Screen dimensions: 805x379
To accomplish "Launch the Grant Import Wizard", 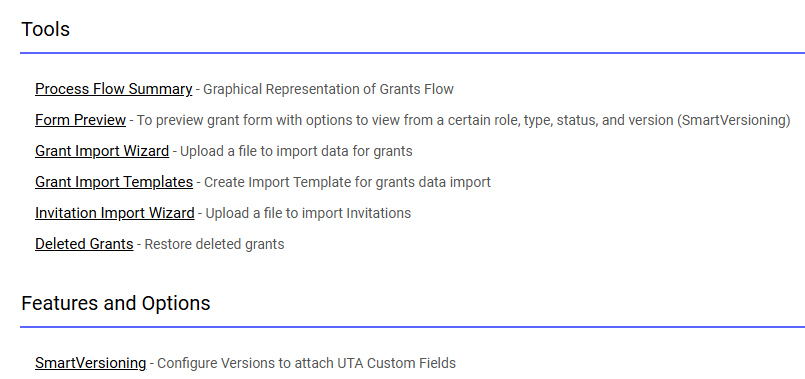I will (102, 151).
